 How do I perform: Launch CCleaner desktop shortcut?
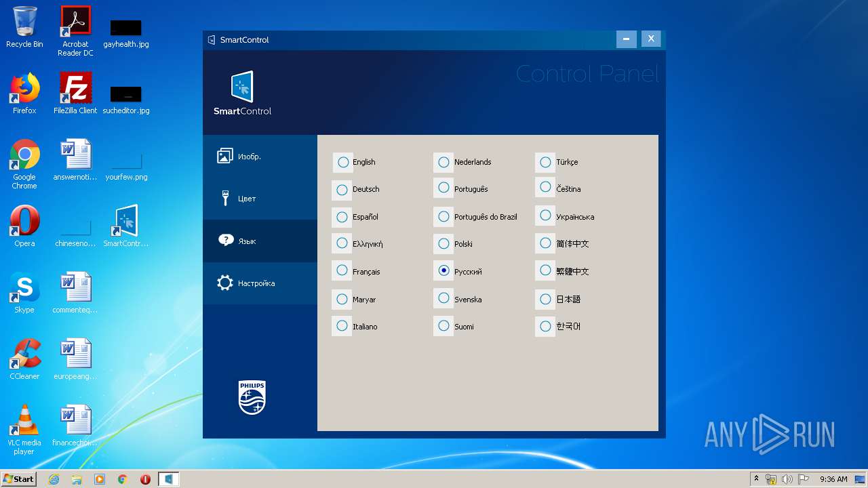24,359
